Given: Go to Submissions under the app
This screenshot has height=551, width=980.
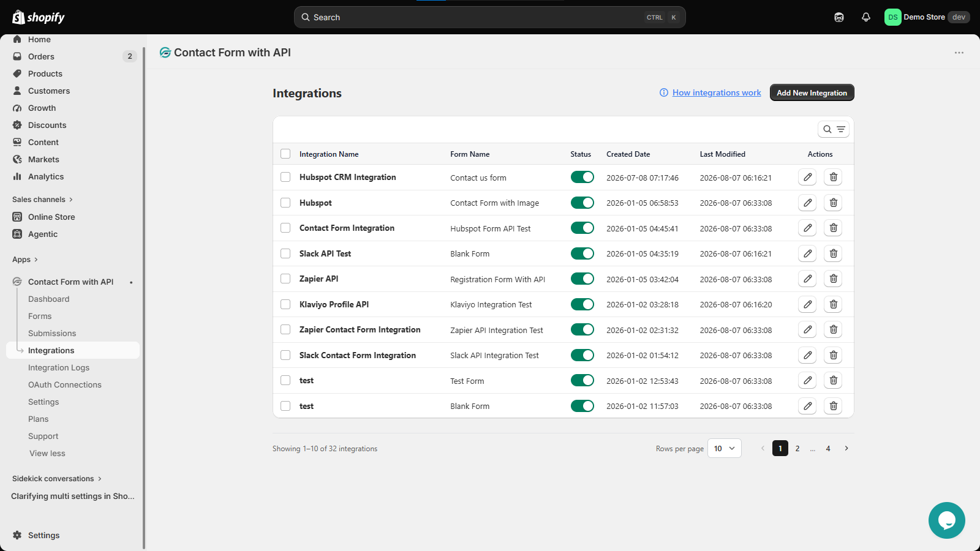Looking at the screenshot, I should (x=52, y=334).
